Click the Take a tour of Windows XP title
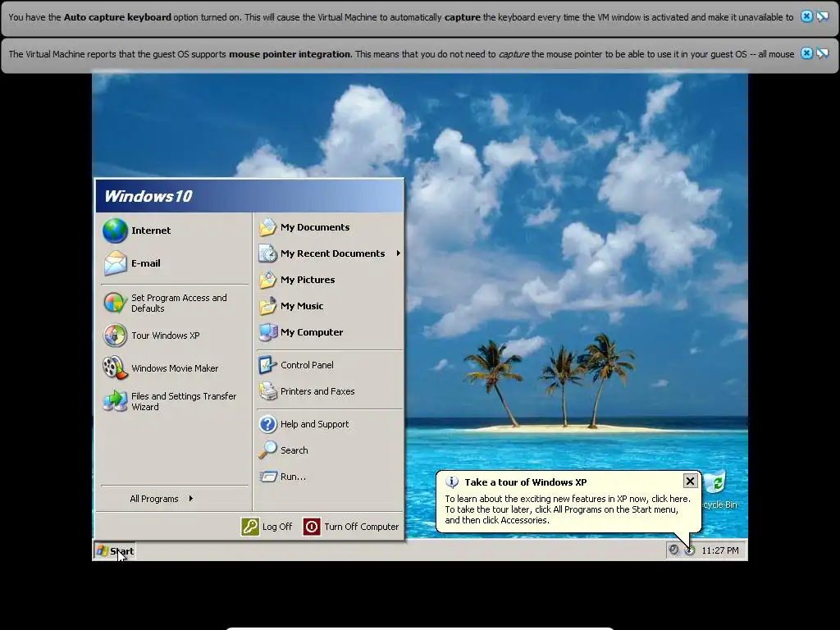This screenshot has height=630, width=840. (526, 482)
